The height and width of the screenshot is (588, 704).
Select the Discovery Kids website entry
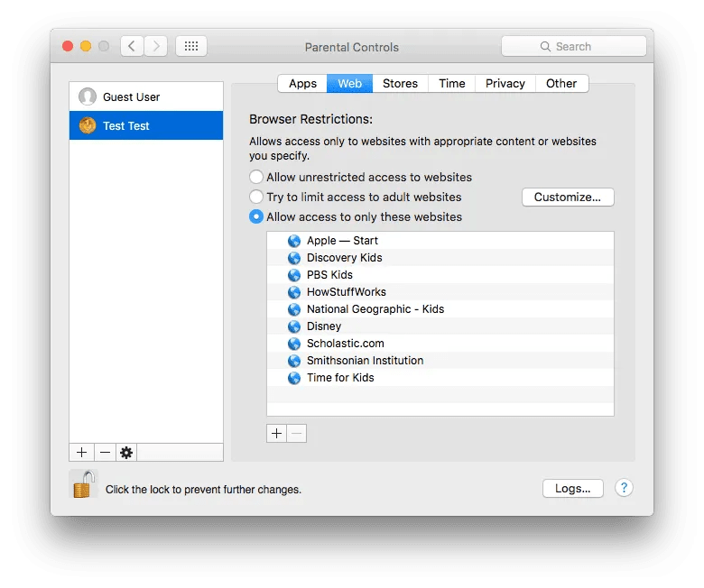(440, 257)
